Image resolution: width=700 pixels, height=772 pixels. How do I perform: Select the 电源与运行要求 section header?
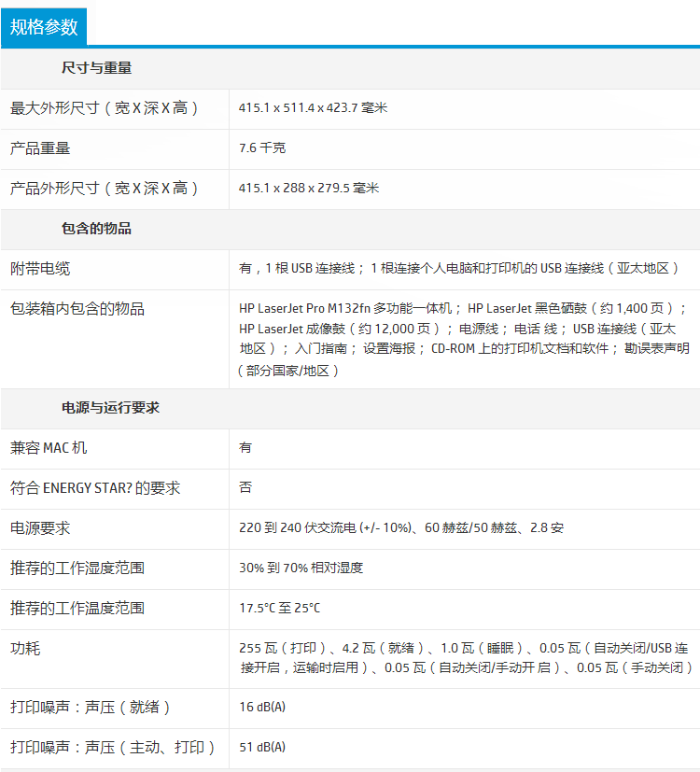(x=110, y=408)
